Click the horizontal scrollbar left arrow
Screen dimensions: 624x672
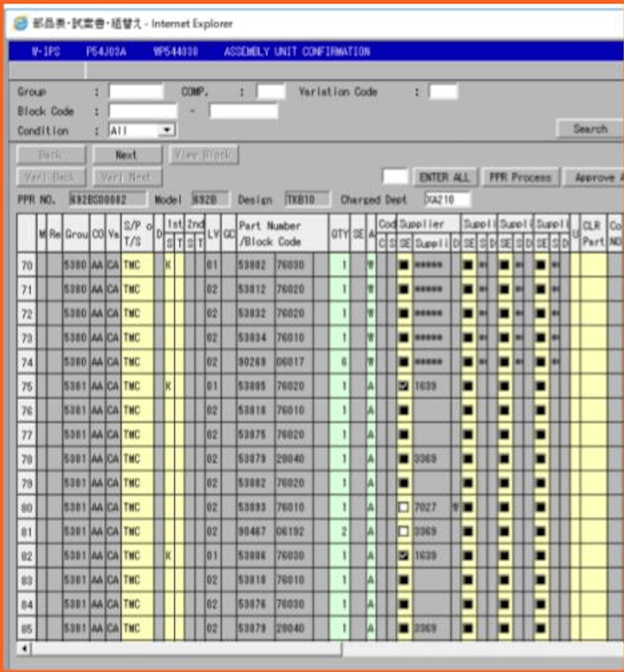point(24,648)
